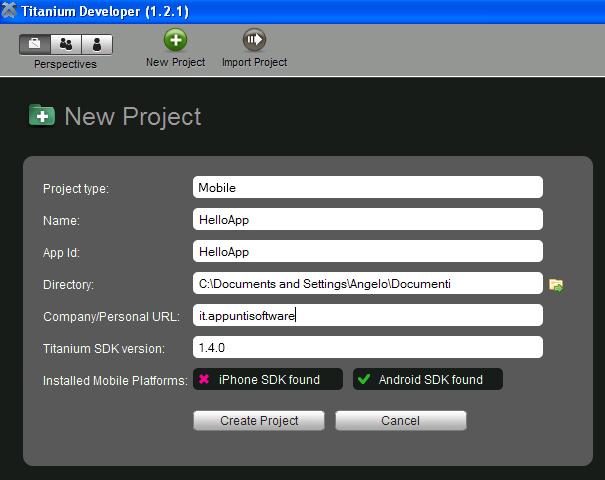Open the Titanium SDK version 1.4.0 dropdown

pos(368,347)
